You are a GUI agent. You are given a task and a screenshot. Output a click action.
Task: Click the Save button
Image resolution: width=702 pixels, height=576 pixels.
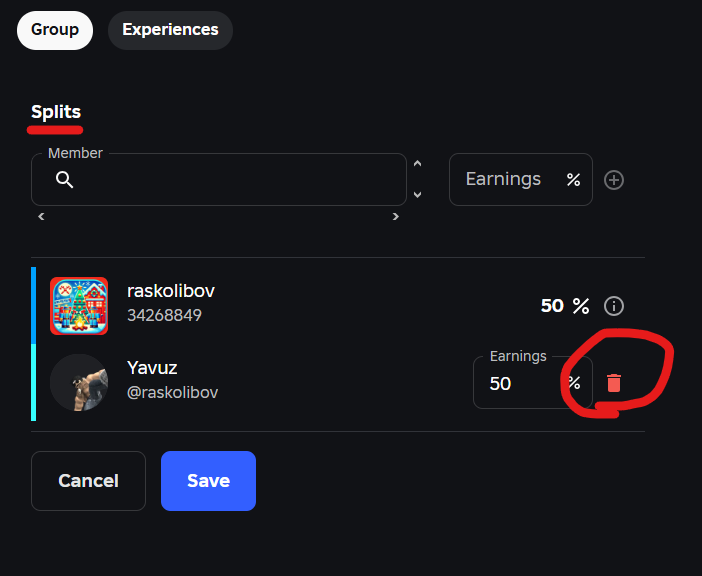pos(209,481)
